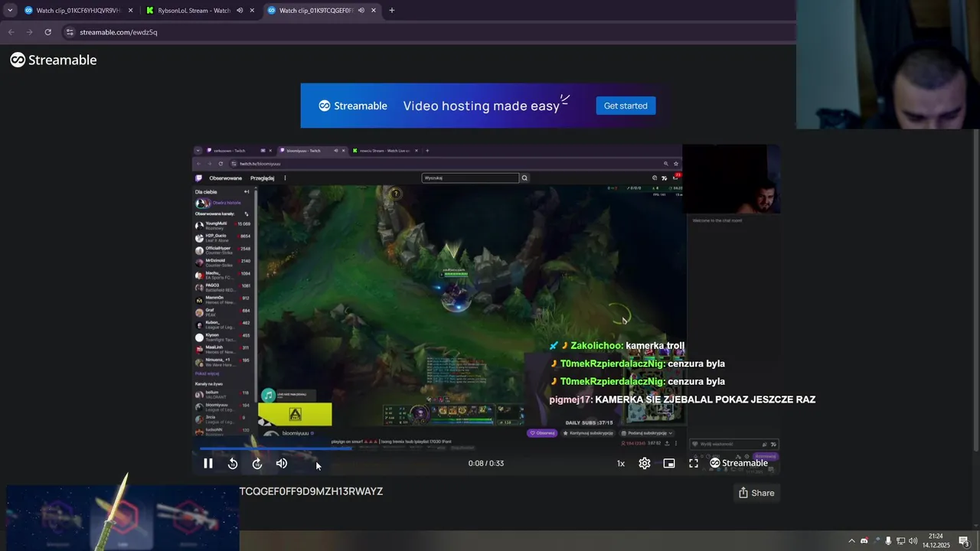The height and width of the screenshot is (551, 980).
Task: Enable picture-in-picture mode
Action: pos(669,463)
